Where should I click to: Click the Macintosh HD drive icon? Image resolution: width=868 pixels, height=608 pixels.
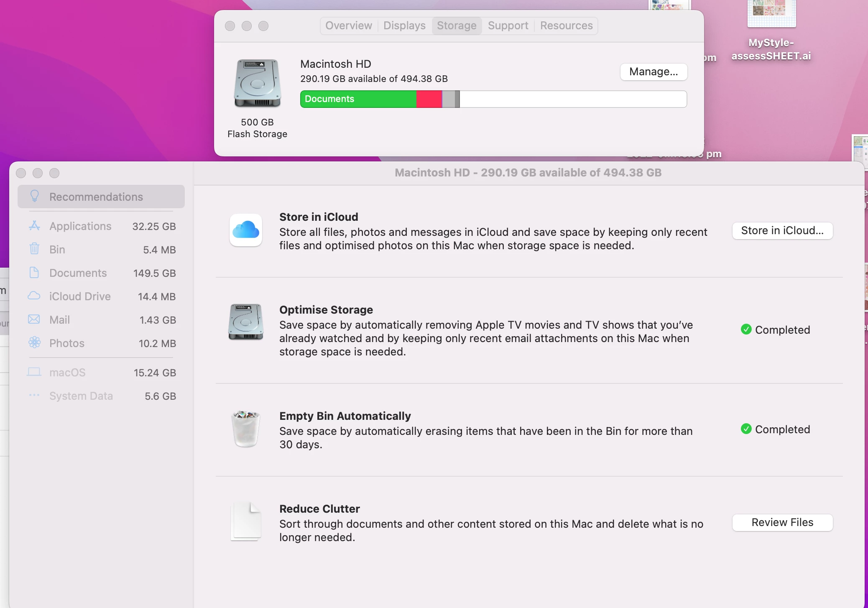pos(257,83)
